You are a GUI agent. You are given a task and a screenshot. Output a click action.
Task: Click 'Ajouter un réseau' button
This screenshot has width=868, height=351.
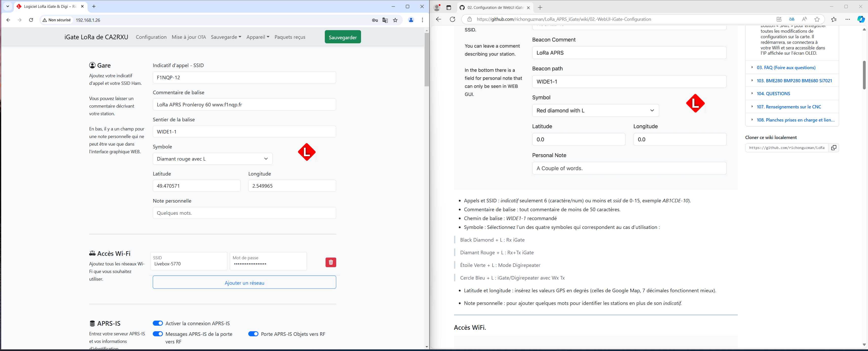coord(244,282)
